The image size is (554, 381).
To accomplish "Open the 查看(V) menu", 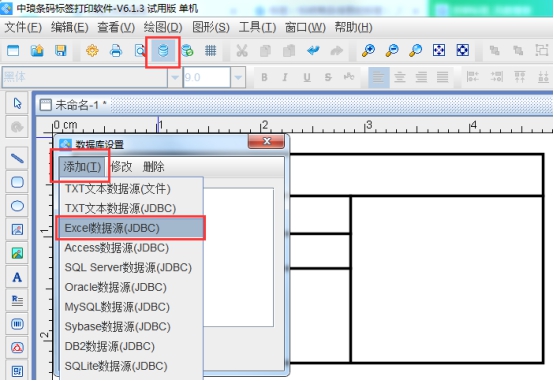I will tap(116, 27).
